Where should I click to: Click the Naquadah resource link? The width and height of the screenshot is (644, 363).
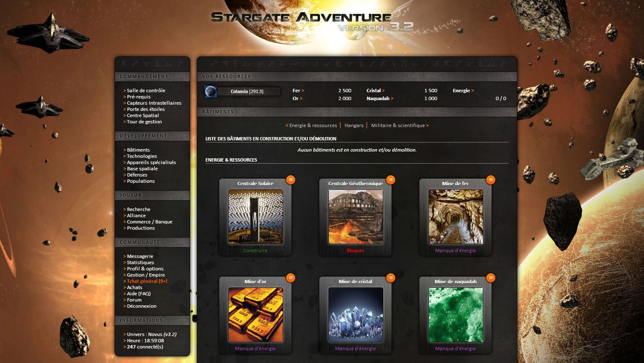[380, 98]
